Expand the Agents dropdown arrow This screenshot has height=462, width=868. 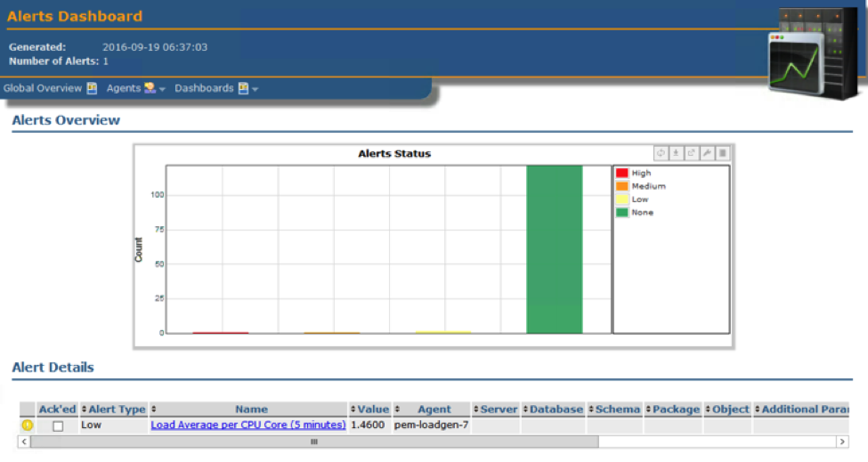(163, 90)
